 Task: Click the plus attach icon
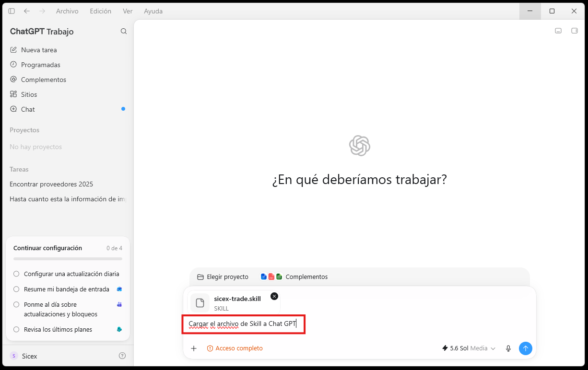(194, 348)
